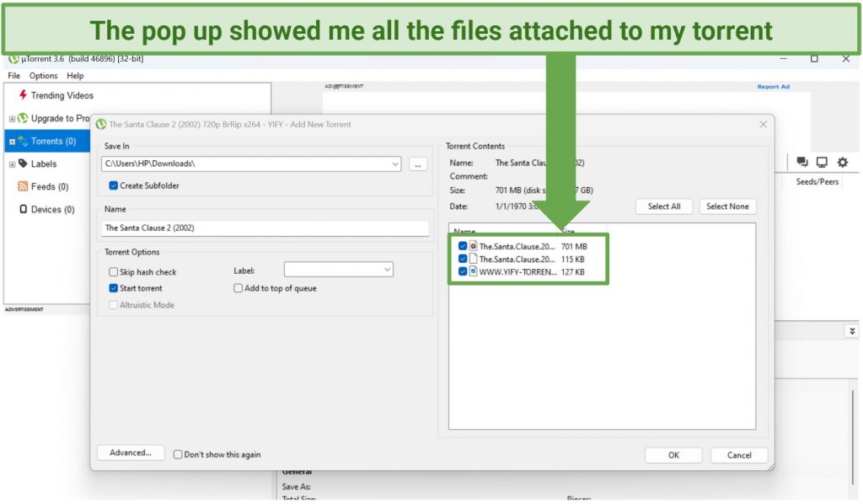The width and height of the screenshot is (863, 504).
Task: Expand the Save In path dropdown
Action: point(395,164)
